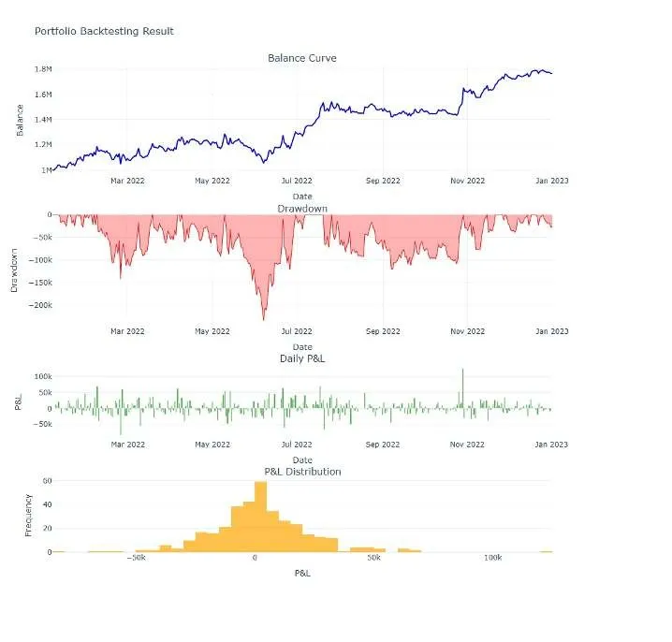Click the May 2022 label under Daily P&L chart
672x642 pixels.
(212, 445)
